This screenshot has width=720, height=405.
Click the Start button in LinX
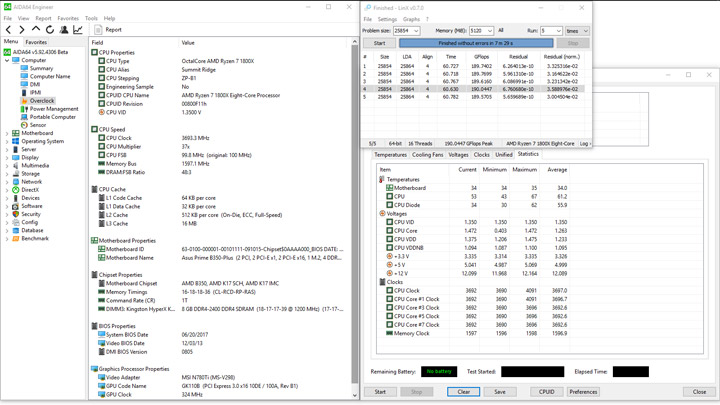pos(379,43)
